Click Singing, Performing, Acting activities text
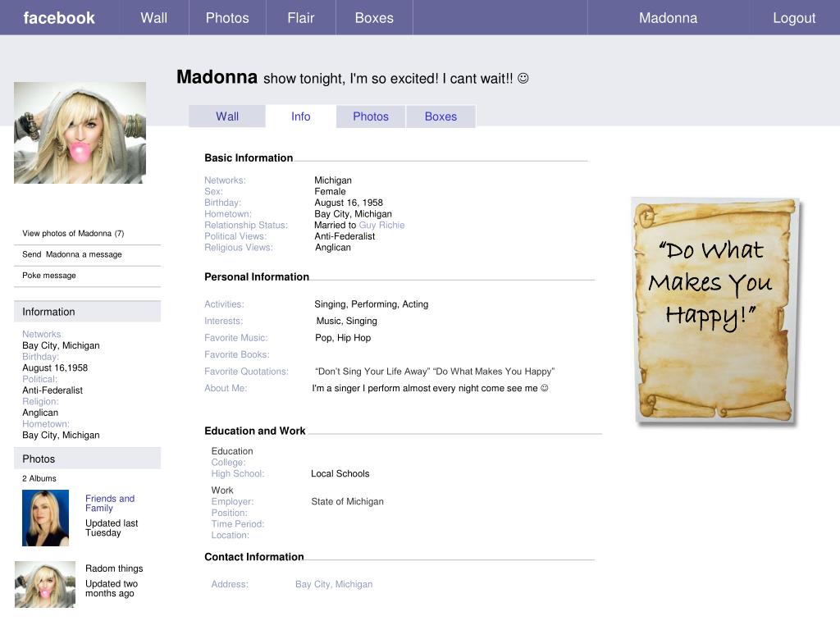 [x=372, y=304]
